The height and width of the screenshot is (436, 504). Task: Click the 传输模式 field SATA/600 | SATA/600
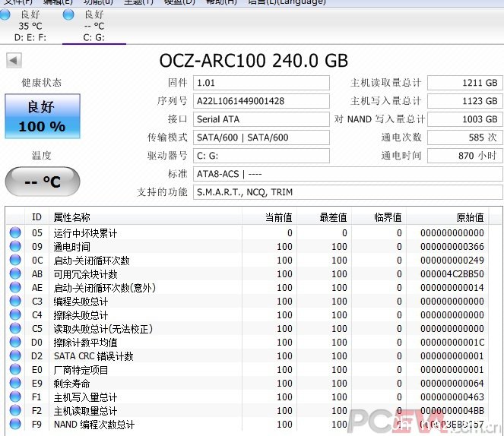[261, 137]
